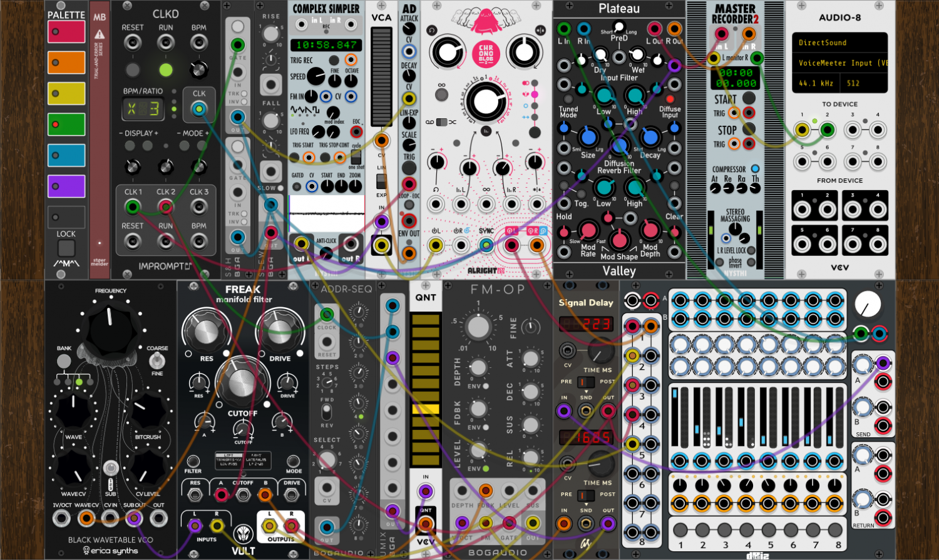Click the MODE button on Freak filter
The image size is (939, 560).
[294, 461]
